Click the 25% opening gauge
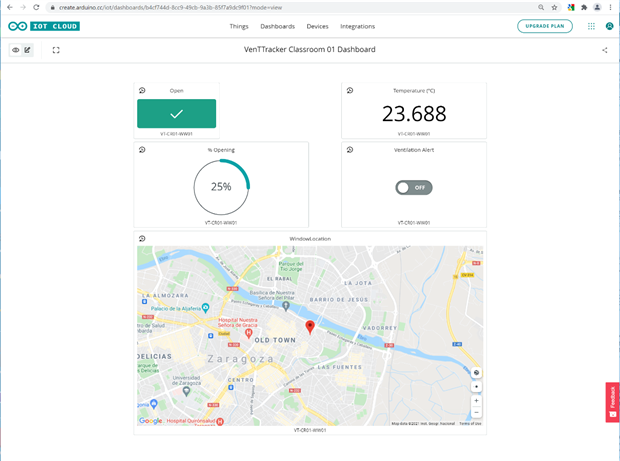This screenshot has width=620, height=461. click(x=221, y=186)
